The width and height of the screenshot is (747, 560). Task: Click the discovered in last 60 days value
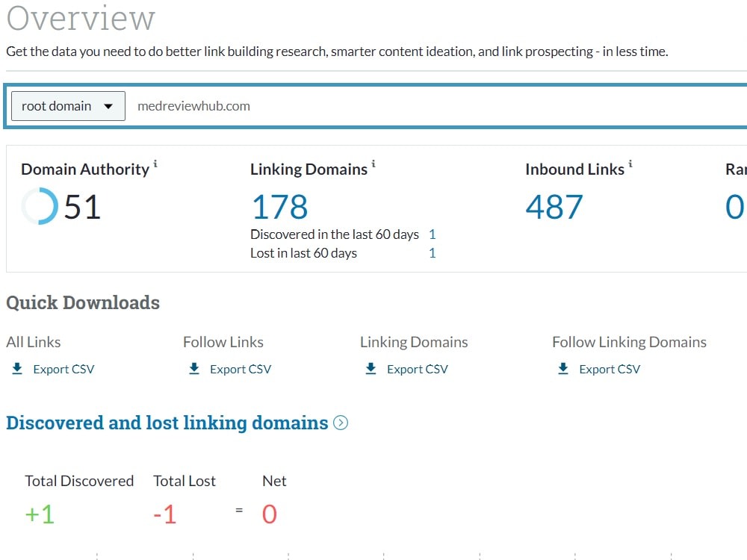click(x=432, y=234)
